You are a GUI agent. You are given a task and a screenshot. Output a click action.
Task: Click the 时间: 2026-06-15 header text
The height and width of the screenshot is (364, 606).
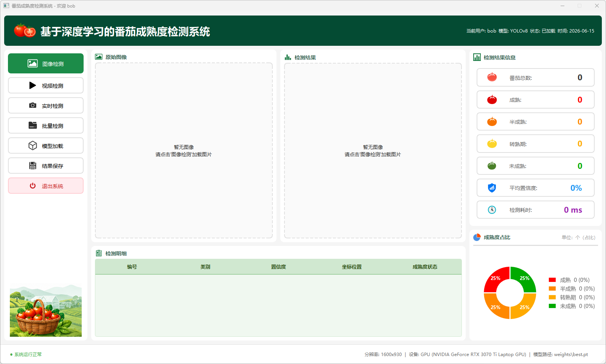tap(576, 31)
